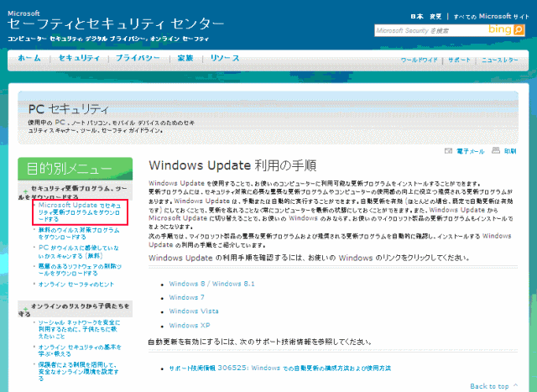Click the PC セキュリティ banner heading
Viewport: 537px width, 392px height.
point(69,109)
